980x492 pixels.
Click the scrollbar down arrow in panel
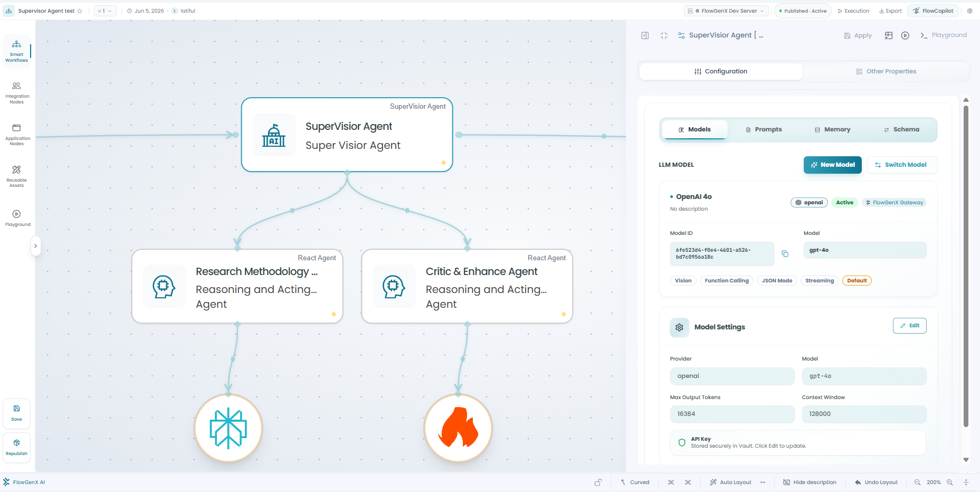coord(966,460)
